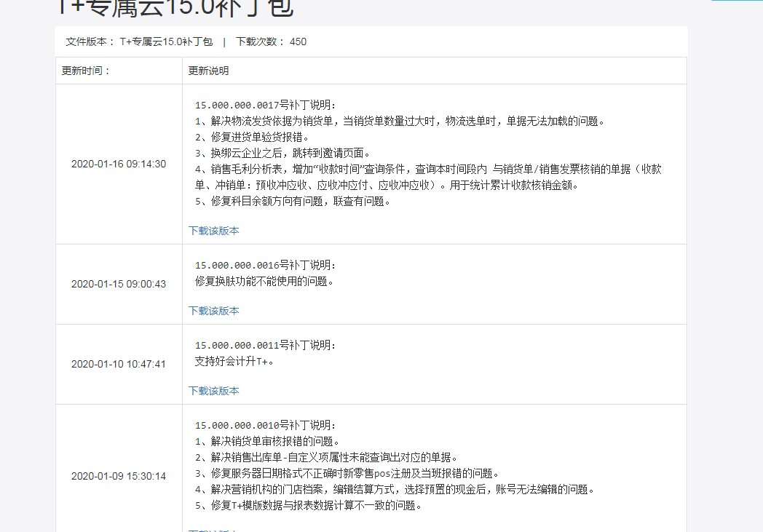Select the line about 新零售pos注册及当班报错
763x532 pixels.
(347, 474)
